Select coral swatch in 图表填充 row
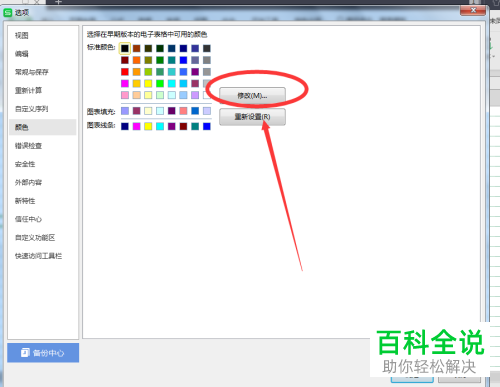The width and height of the screenshot is (500, 387). pos(183,111)
